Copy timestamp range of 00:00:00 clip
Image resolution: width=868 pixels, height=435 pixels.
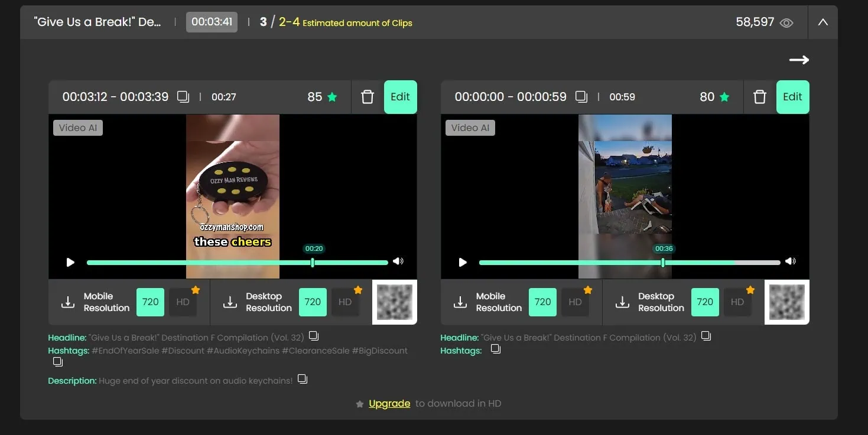581,97
